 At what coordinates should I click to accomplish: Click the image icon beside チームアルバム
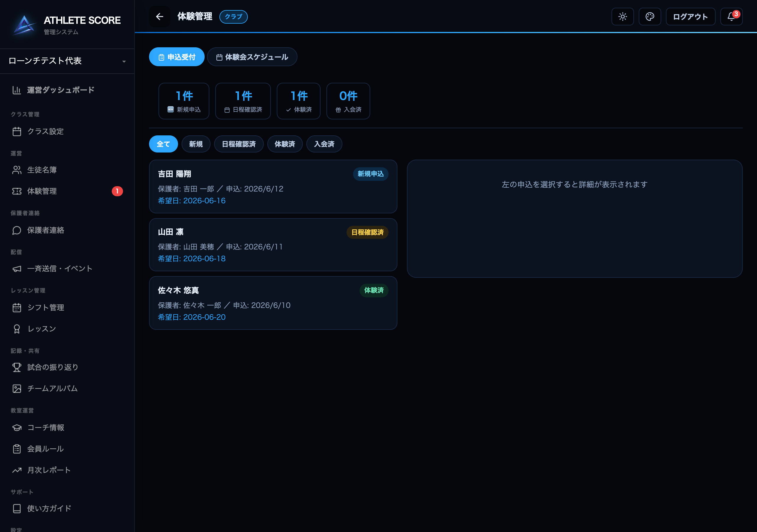(x=17, y=389)
